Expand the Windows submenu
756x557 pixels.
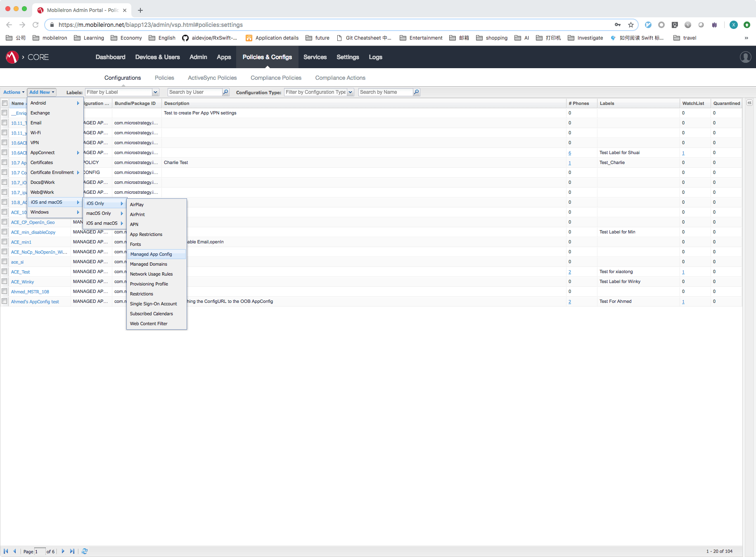point(55,212)
